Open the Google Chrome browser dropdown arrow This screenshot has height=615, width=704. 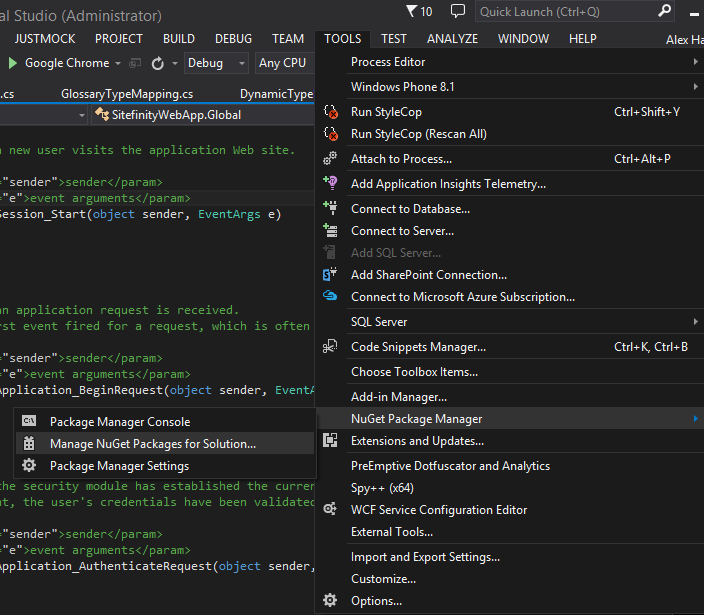pos(118,63)
